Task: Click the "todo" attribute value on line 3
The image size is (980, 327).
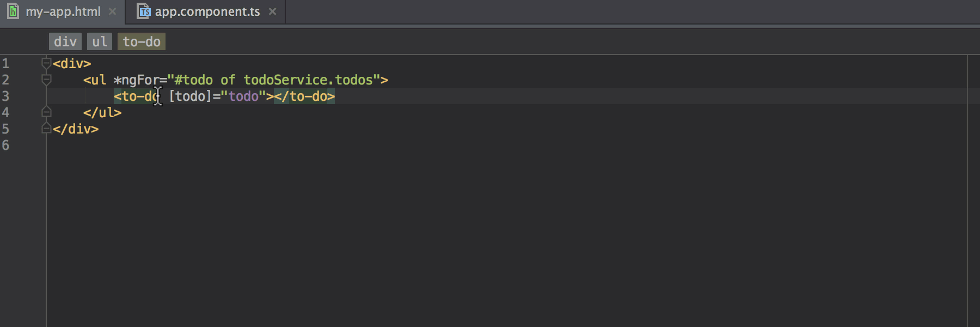Action: (243, 96)
